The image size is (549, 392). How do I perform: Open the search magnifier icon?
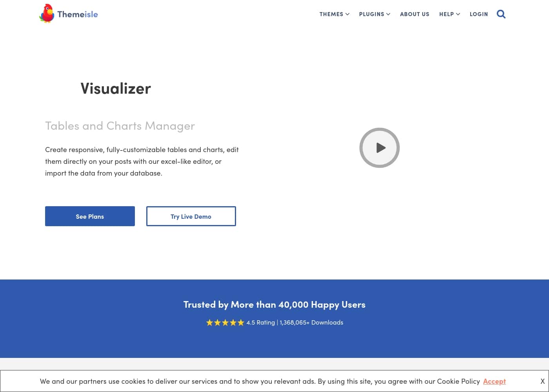(501, 14)
